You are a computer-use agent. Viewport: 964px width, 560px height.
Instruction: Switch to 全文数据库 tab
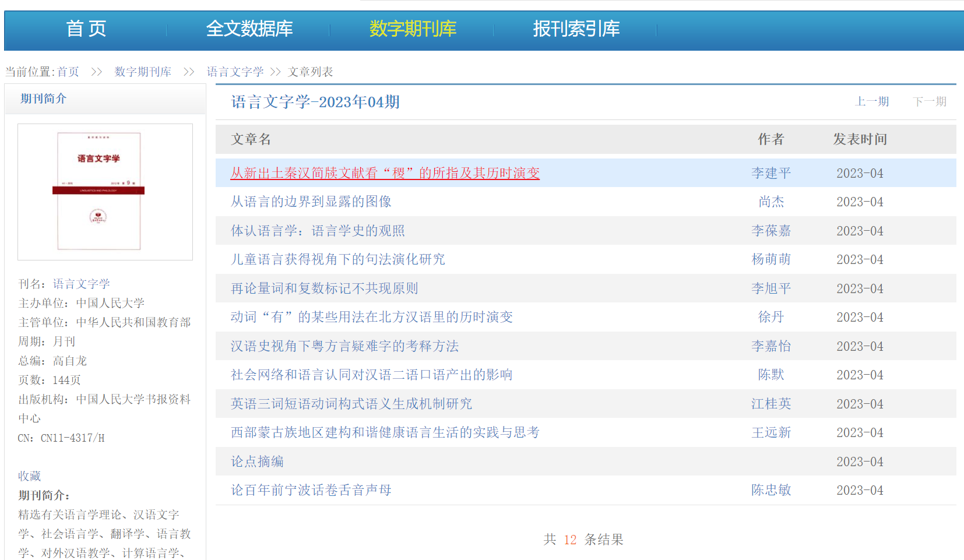[x=249, y=29]
